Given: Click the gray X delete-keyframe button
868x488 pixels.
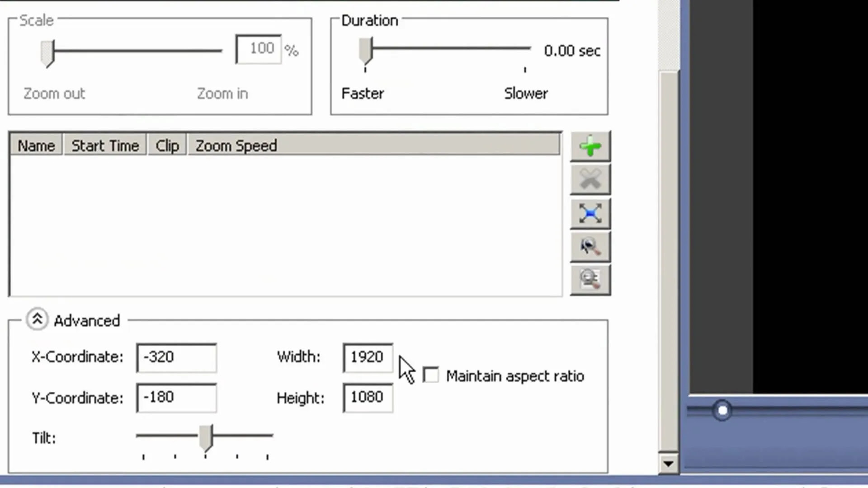Looking at the screenshot, I should click(x=590, y=179).
